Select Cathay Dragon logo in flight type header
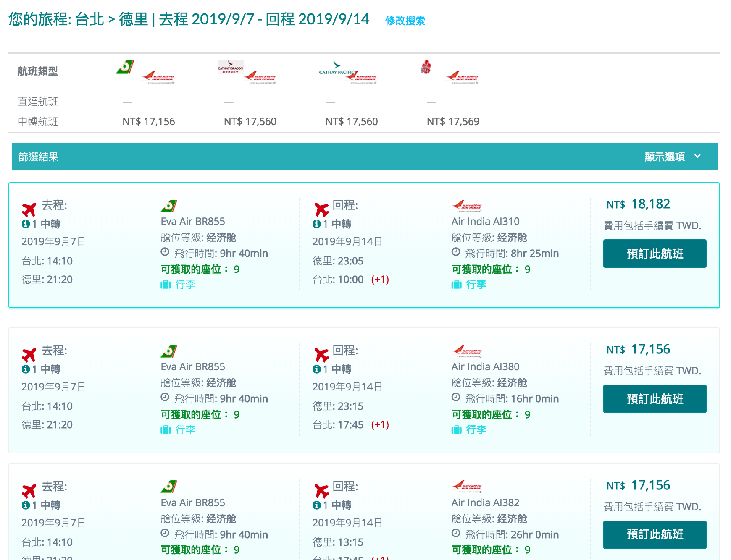731x560 pixels. [230, 67]
